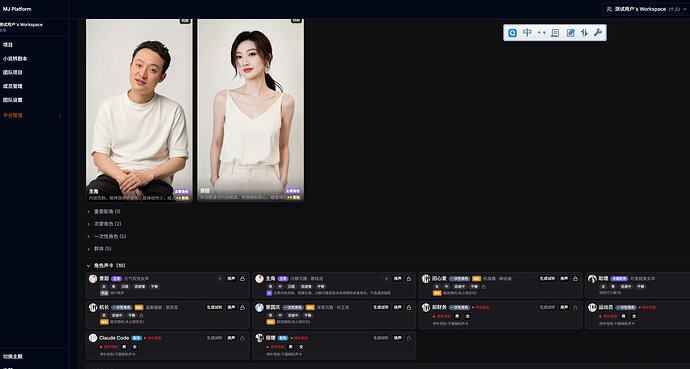This screenshot has height=369, width=690.
Task: Click the Claude Code voice card avatar
Action: point(93,338)
